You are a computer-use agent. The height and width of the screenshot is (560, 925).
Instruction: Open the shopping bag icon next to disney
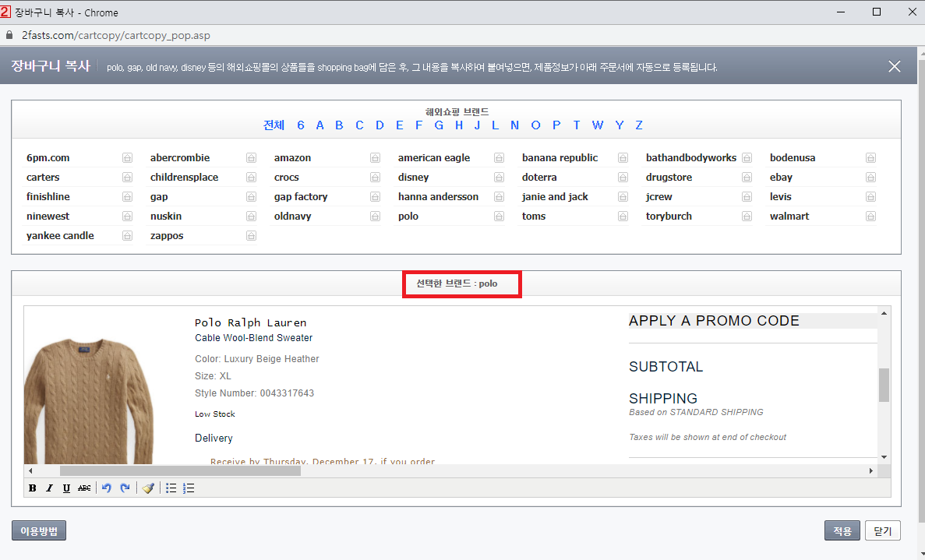click(x=499, y=178)
